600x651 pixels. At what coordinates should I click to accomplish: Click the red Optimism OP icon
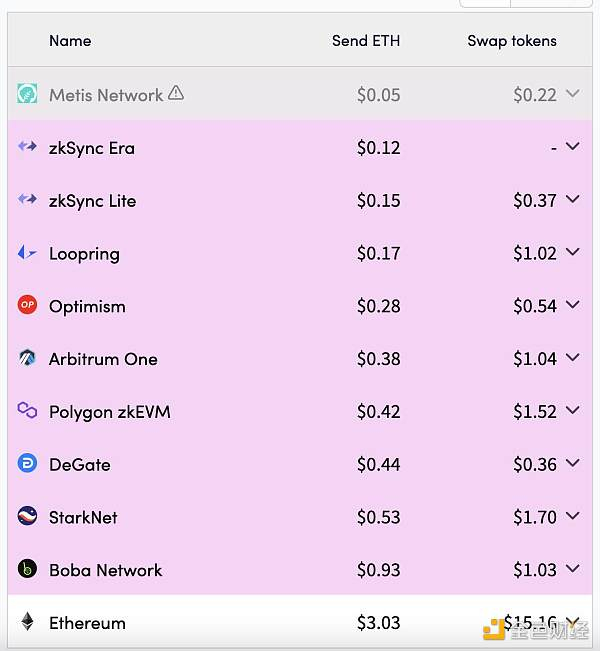pyautogui.click(x=27, y=305)
